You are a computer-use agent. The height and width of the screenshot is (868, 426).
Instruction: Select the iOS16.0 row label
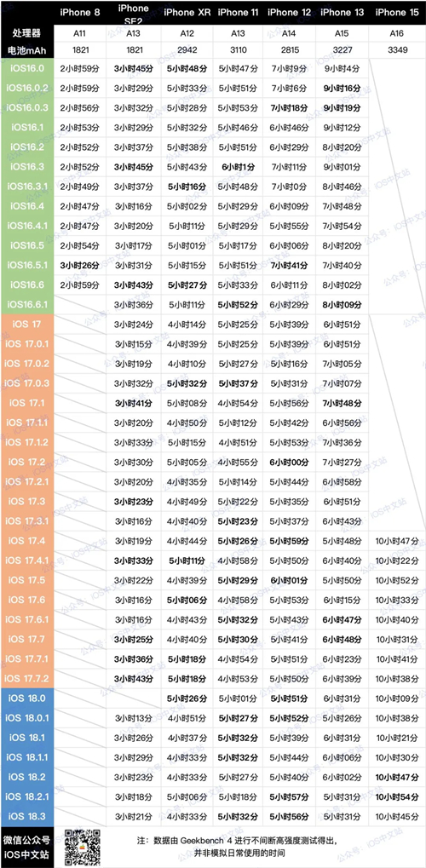pos(28,69)
